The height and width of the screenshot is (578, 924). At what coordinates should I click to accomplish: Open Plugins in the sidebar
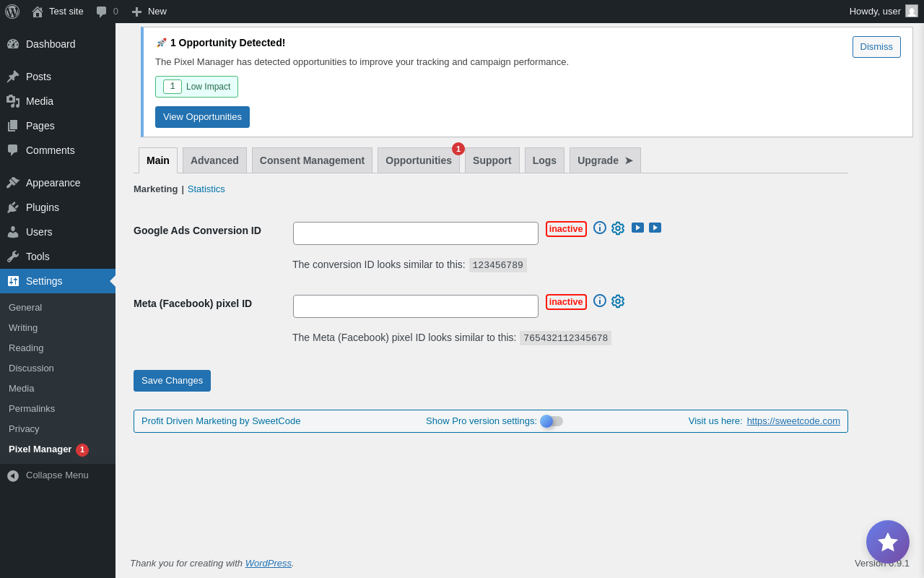[43, 207]
